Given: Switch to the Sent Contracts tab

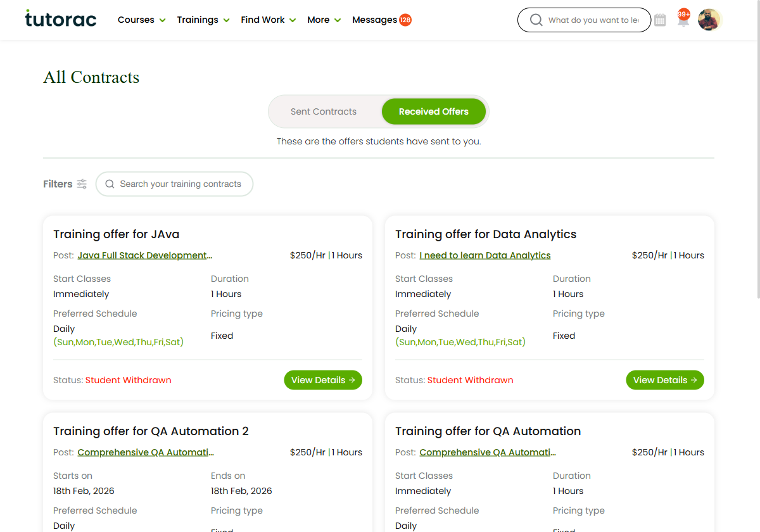Looking at the screenshot, I should (324, 111).
